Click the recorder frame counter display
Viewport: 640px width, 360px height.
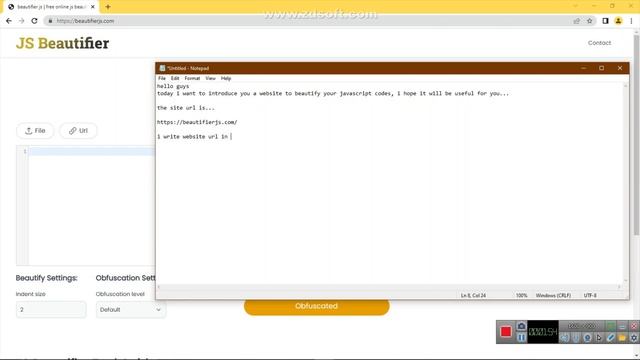(x=582, y=326)
